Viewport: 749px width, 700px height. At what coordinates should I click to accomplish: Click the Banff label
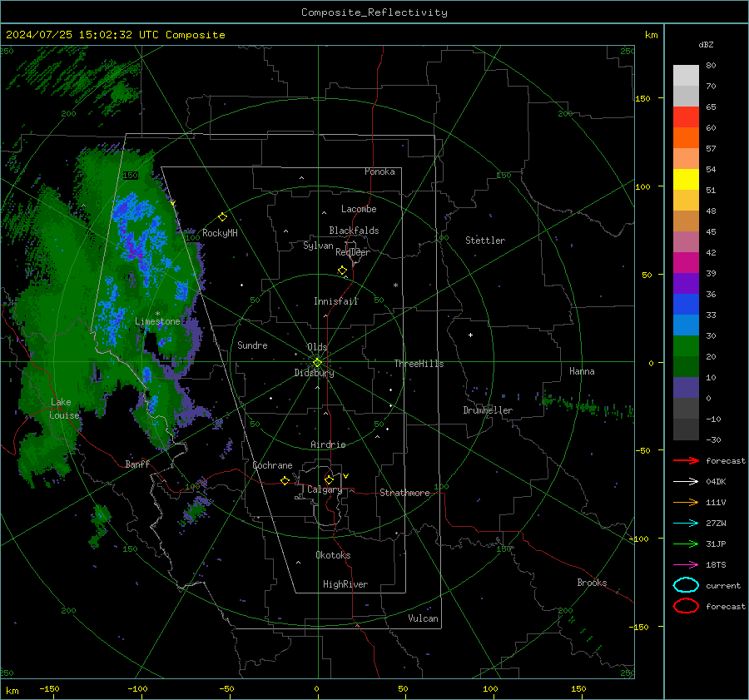coord(137,464)
